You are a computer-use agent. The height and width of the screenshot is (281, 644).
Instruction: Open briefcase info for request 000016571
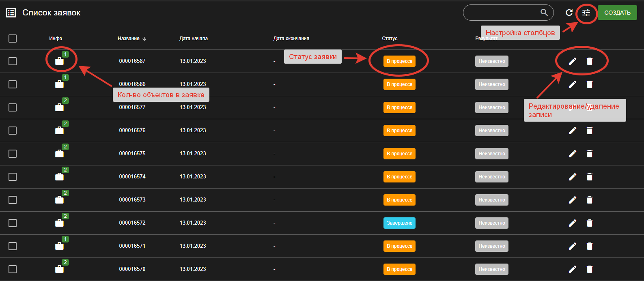coord(59,246)
